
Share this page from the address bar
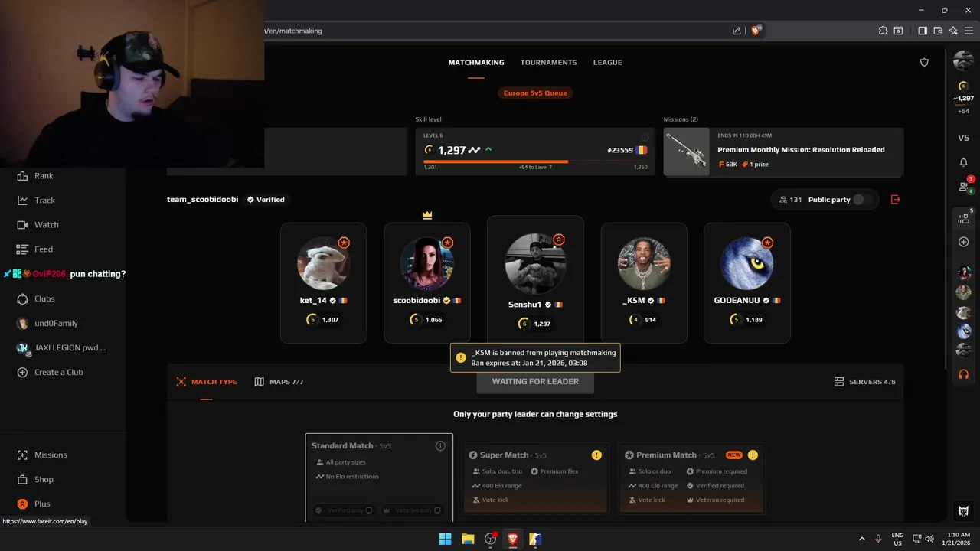pyautogui.click(x=737, y=31)
